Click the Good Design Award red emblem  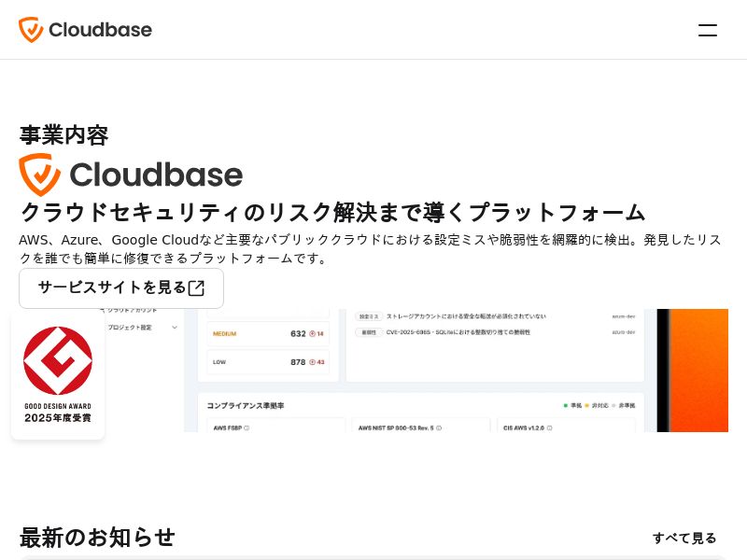point(58,360)
